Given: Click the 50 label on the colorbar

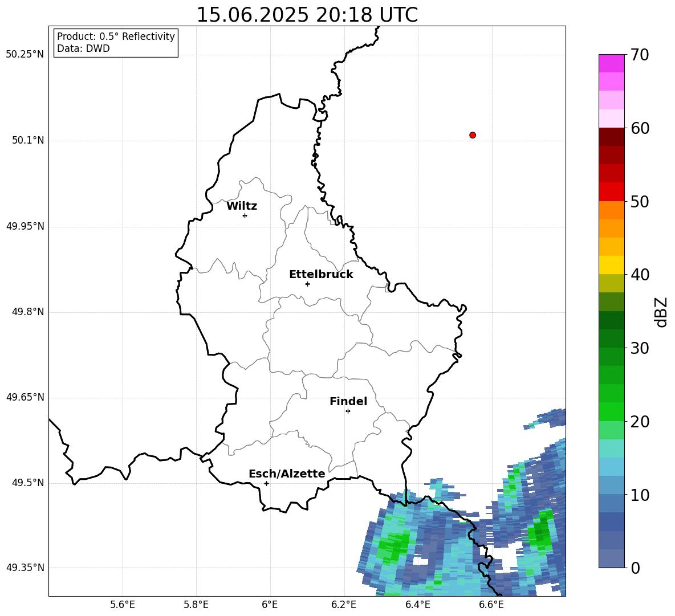Looking at the screenshot, I should point(640,201).
